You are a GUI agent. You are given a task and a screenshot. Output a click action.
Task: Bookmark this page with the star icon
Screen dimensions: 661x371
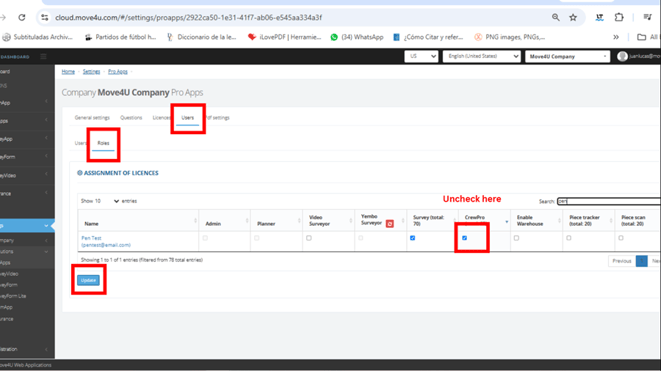(573, 17)
